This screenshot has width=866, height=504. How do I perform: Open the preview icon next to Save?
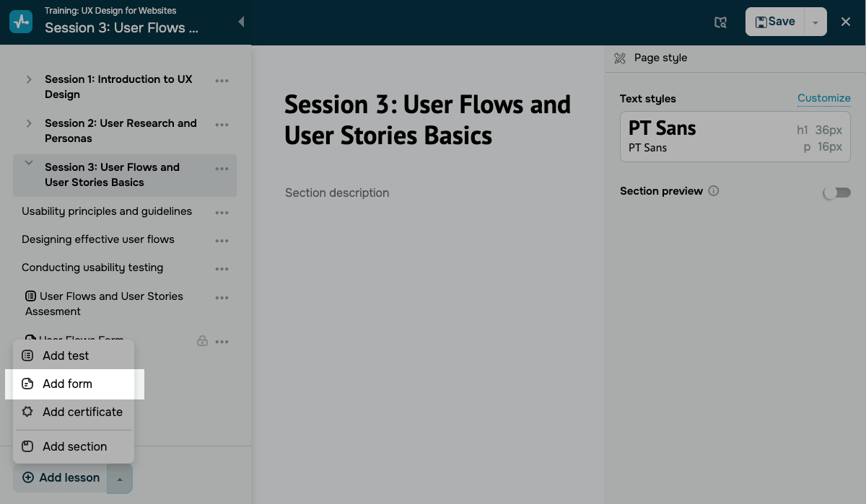720,22
